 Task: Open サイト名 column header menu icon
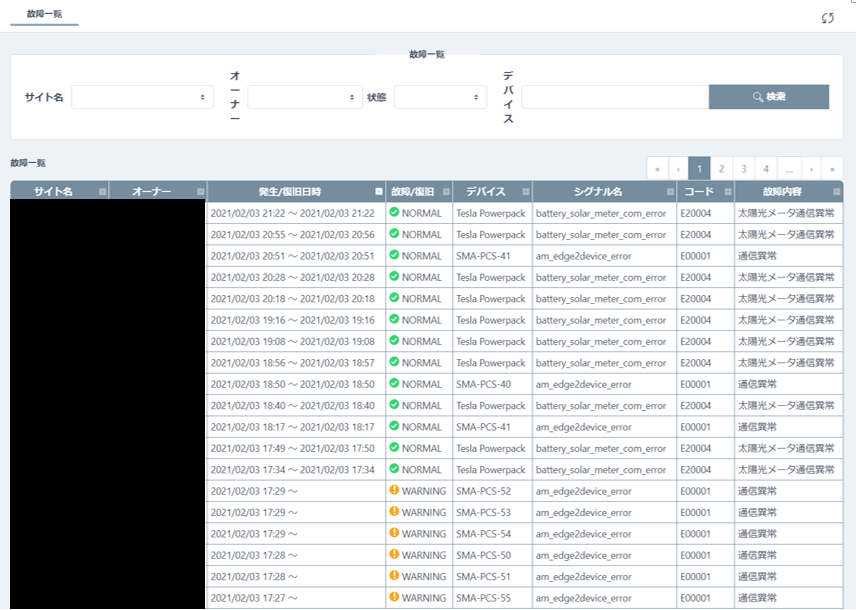pos(102,192)
